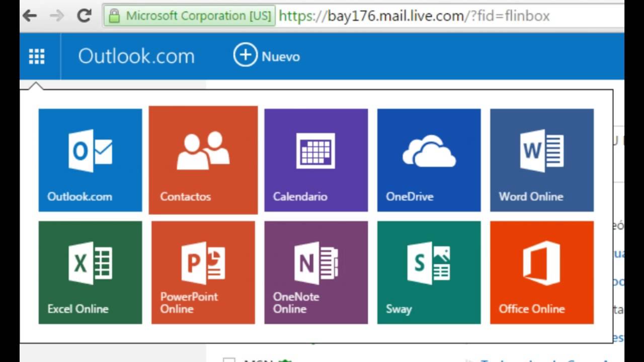The image size is (644, 362).
Task: Click the Nuevo button
Action: 267,56
